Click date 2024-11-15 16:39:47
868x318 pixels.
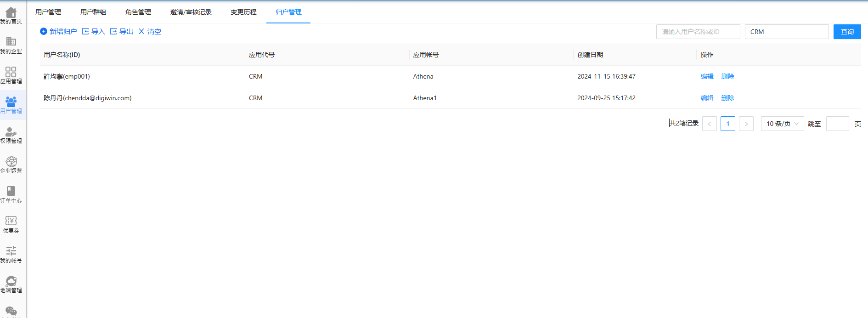[x=606, y=76]
